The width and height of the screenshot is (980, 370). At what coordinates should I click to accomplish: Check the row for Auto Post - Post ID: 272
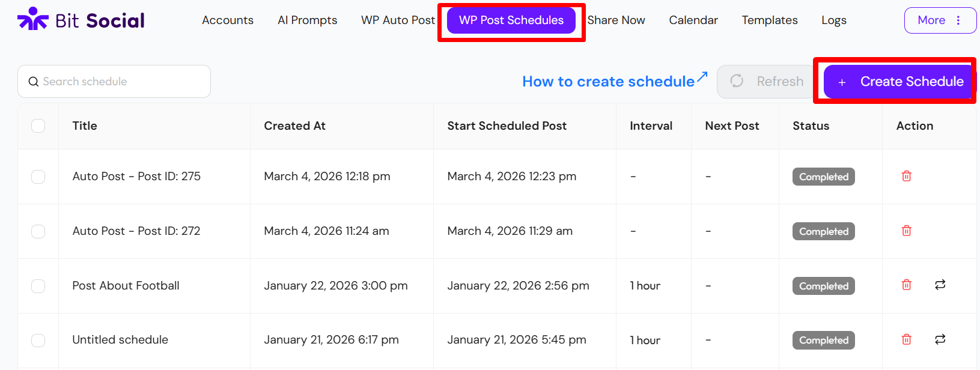[x=38, y=231]
